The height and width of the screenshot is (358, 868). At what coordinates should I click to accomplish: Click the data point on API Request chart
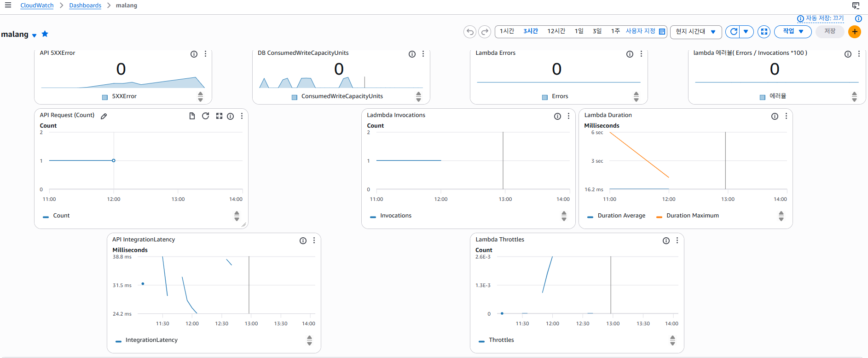pos(114,160)
